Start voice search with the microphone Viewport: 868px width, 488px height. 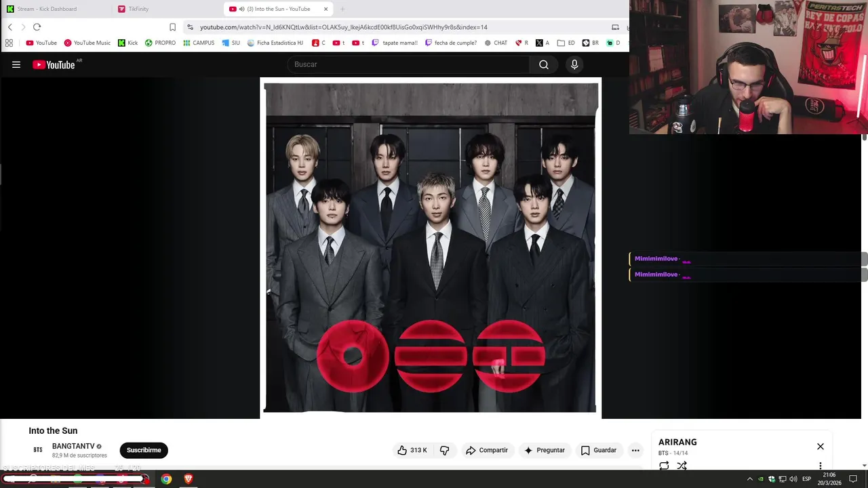point(574,64)
